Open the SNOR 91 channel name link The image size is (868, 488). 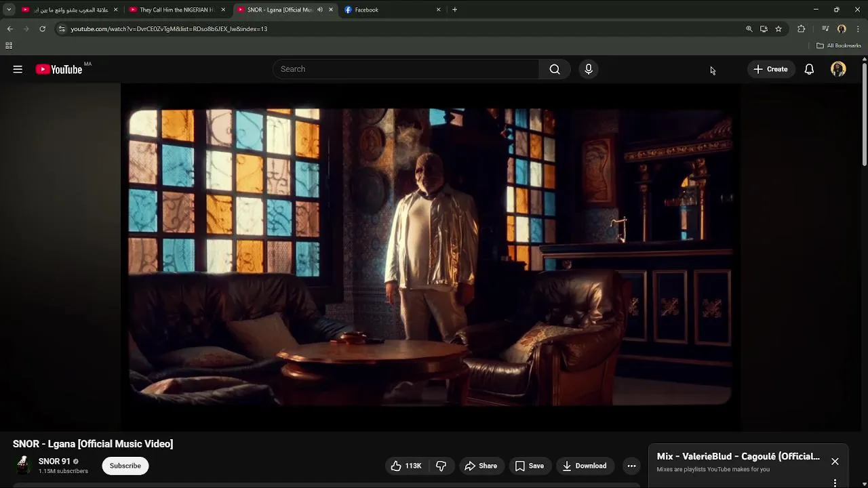pos(54,462)
